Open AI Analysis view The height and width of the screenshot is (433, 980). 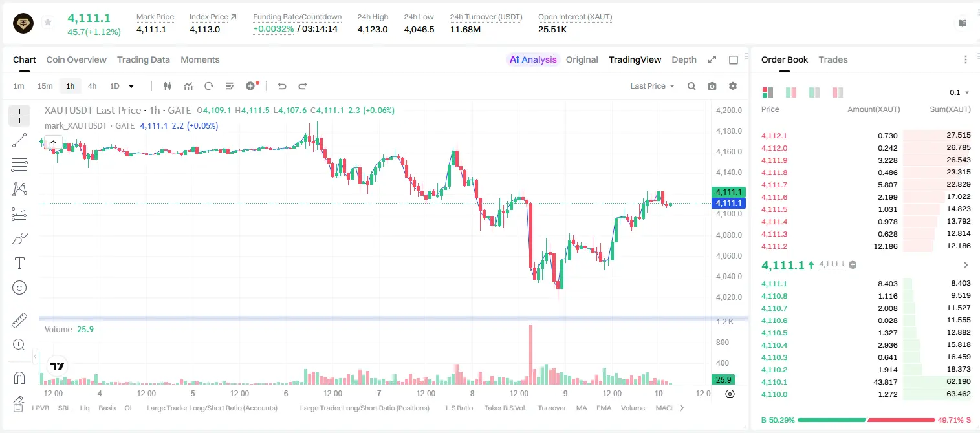point(533,59)
